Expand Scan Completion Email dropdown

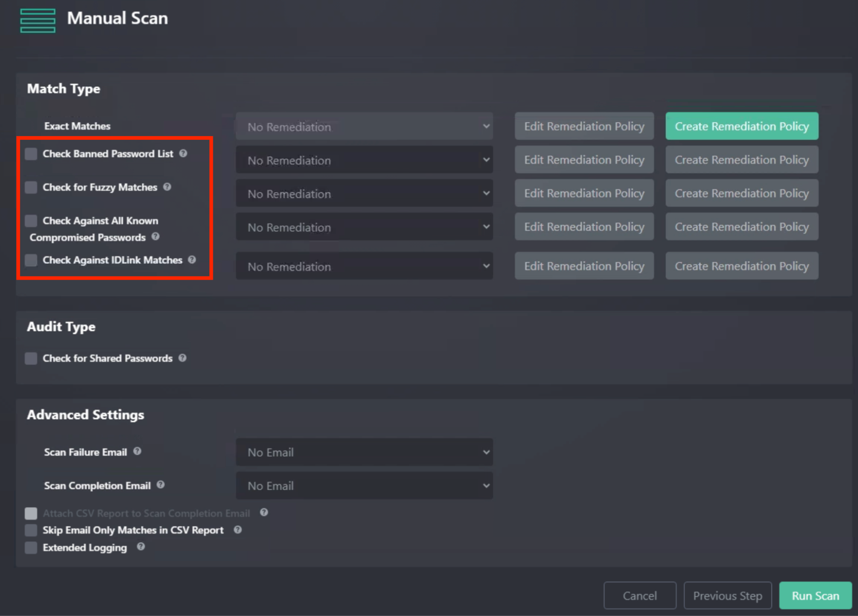[364, 486]
